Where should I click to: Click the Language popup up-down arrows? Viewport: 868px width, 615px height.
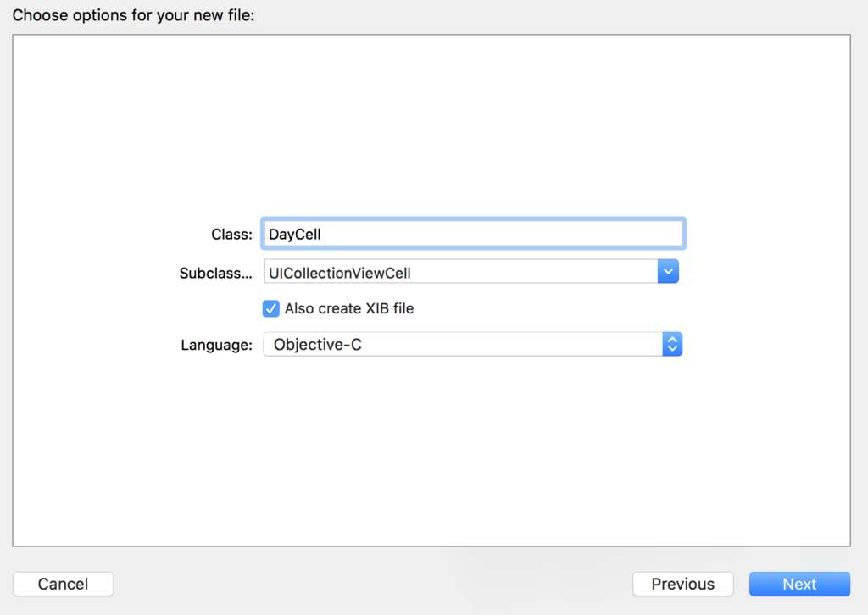[671, 344]
